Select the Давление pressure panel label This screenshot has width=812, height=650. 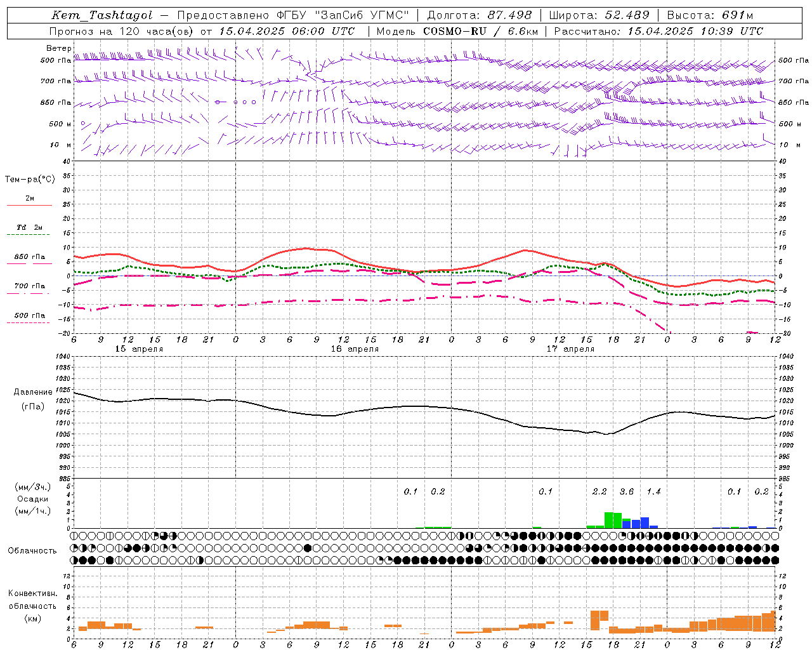pos(33,392)
